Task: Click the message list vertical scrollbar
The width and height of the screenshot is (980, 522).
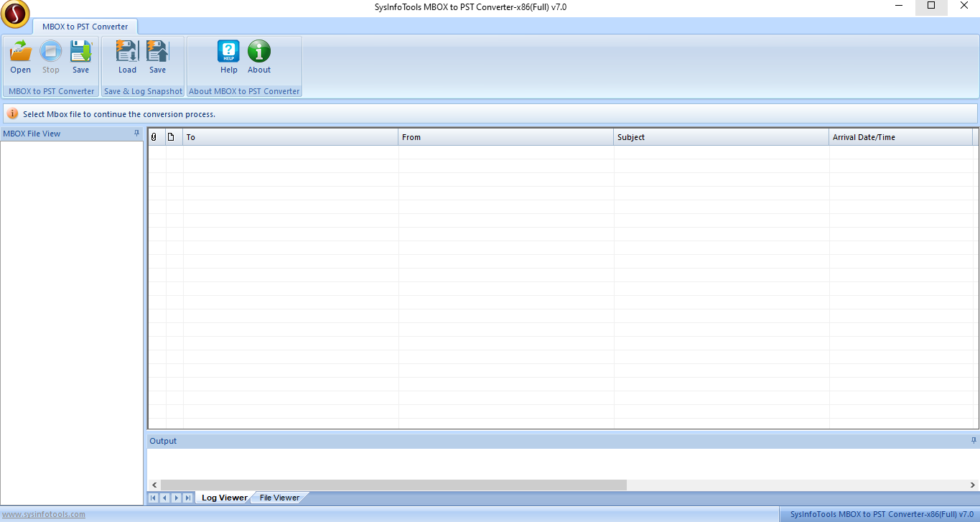Action: pos(976,280)
